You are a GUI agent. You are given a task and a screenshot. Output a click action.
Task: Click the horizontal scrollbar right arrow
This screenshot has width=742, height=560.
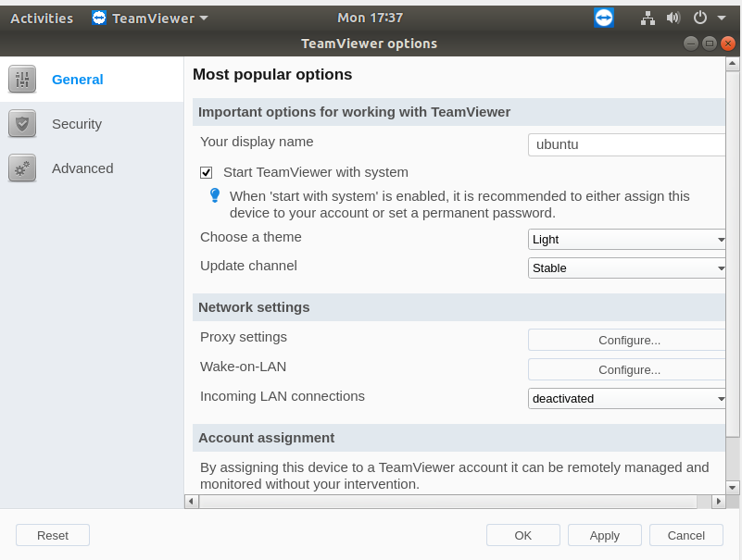pyautogui.click(x=718, y=502)
